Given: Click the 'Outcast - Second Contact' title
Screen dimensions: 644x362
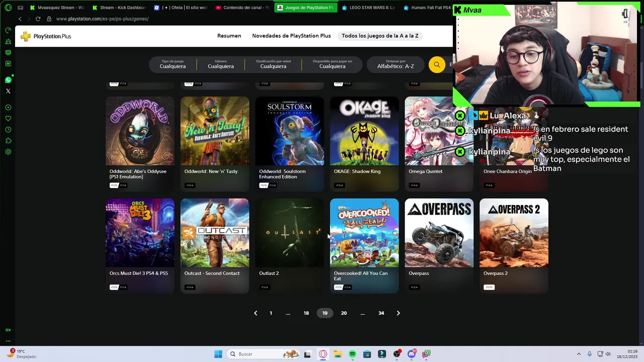Looking at the screenshot, I should coord(212,274).
